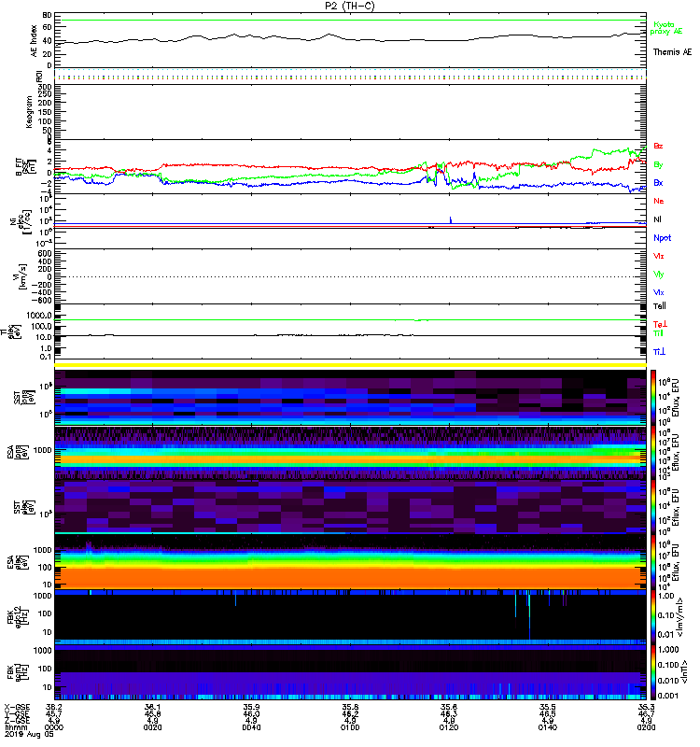Click the '0100' time tick label

click(350, 727)
